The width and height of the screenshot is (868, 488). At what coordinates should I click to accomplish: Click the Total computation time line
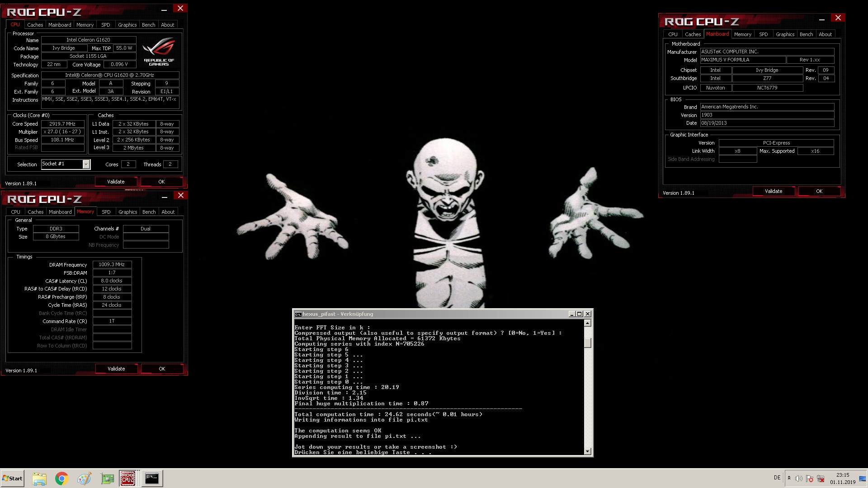pyautogui.click(x=388, y=414)
